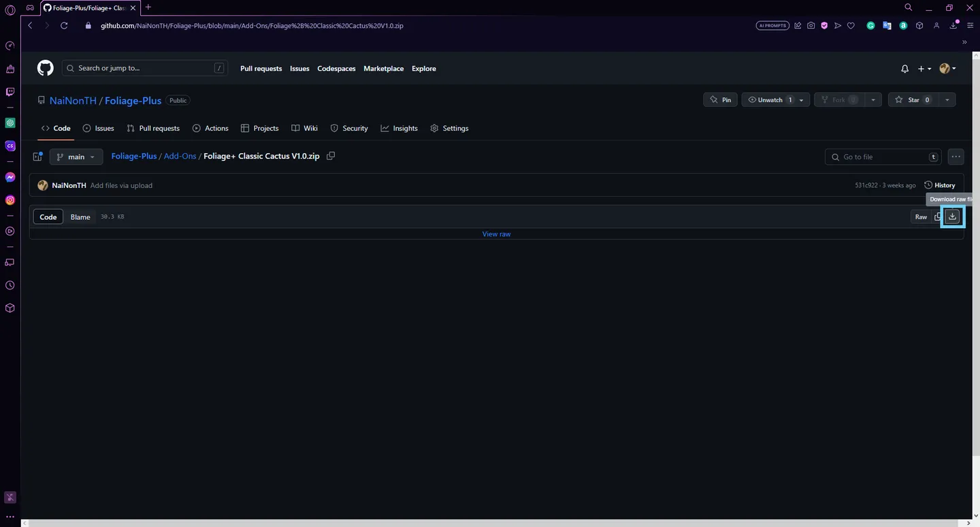Click the Grammarly extension icon
The image size is (980, 527).
pos(870,26)
